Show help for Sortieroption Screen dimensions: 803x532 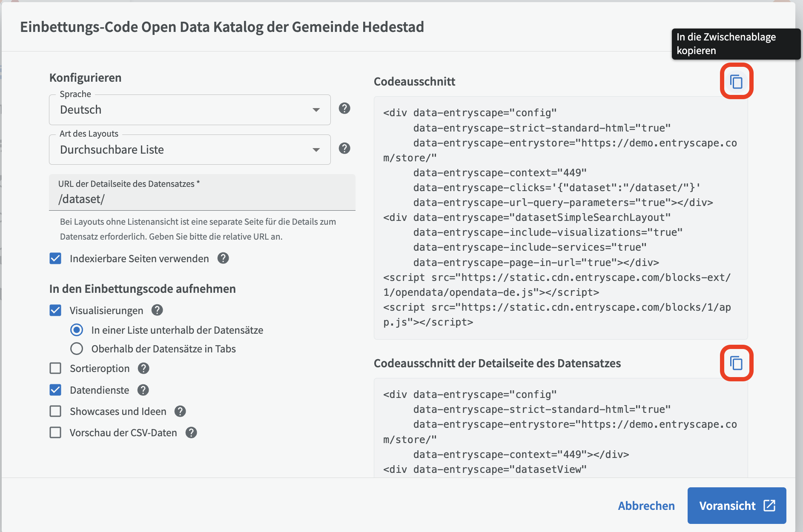143,368
